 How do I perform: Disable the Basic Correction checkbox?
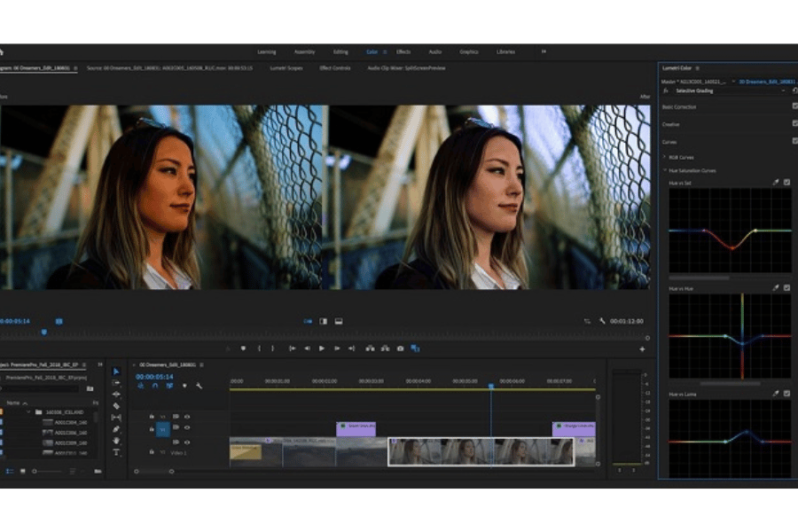coord(794,106)
